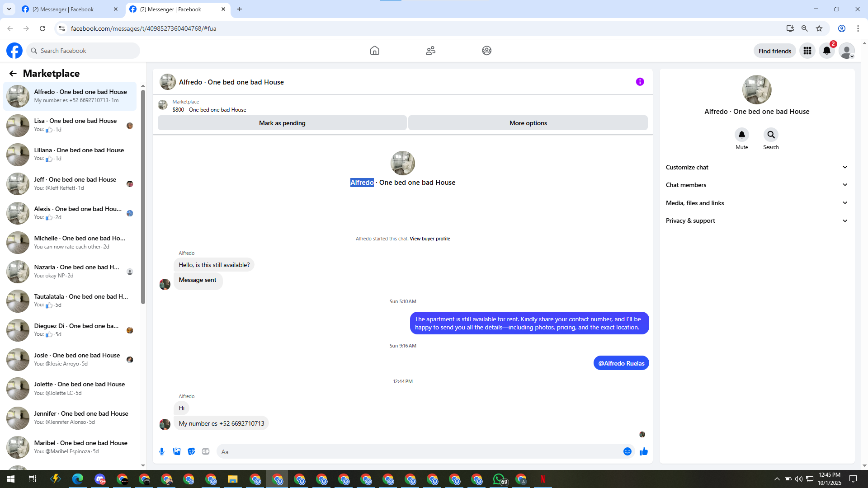Image resolution: width=868 pixels, height=488 pixels.
Task: Toggle the conversation information panel
Action: pos(640,82)
